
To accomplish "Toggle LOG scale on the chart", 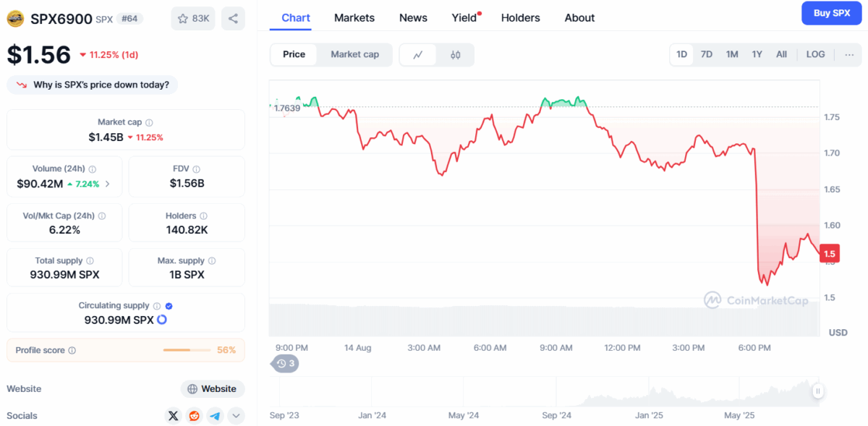I will 815,55.
